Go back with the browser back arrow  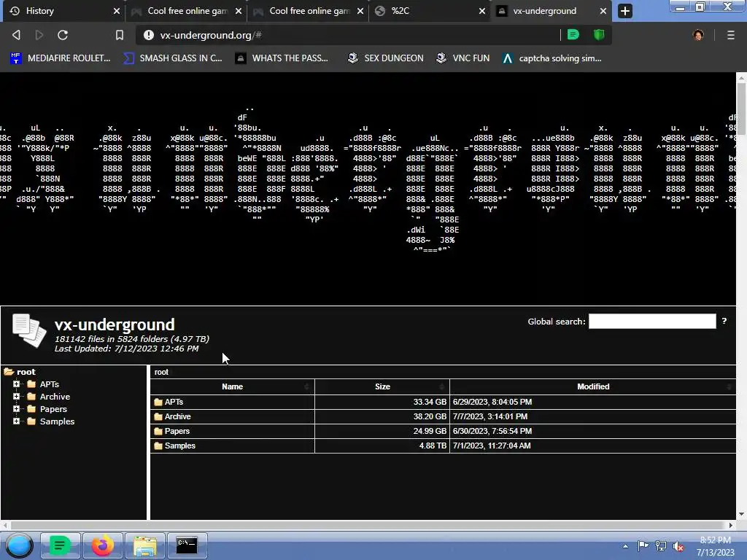click(x=16, y=35)
